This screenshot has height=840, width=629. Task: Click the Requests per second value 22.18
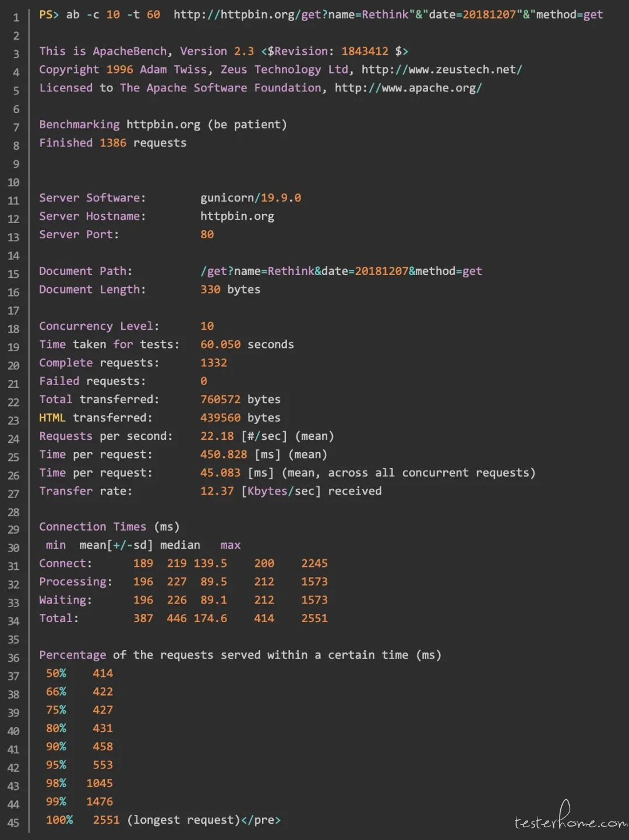pyautogui.click(x=217, y=436)
